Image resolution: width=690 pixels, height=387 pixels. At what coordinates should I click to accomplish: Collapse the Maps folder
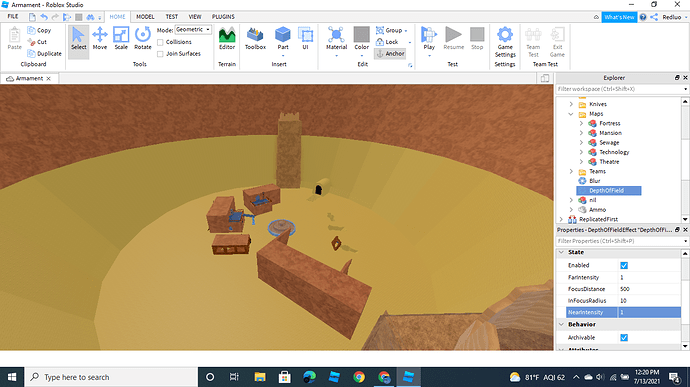click(x=571, y=114)
